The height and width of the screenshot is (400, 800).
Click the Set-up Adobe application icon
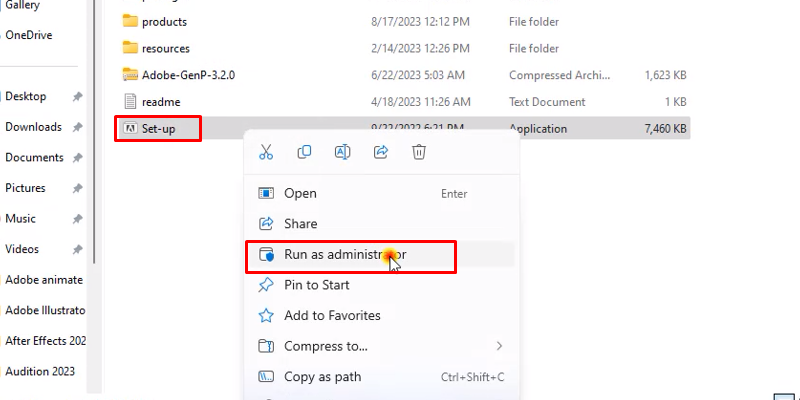click(131, 128)
